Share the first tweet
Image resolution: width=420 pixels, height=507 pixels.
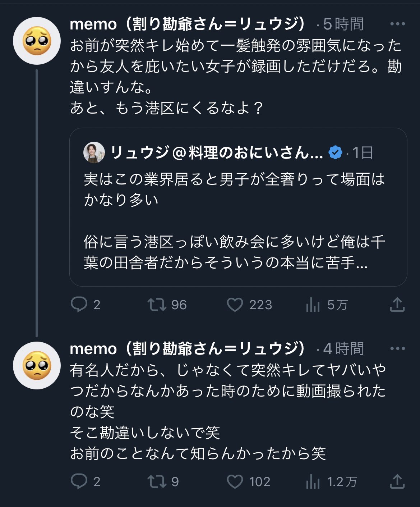397,305
